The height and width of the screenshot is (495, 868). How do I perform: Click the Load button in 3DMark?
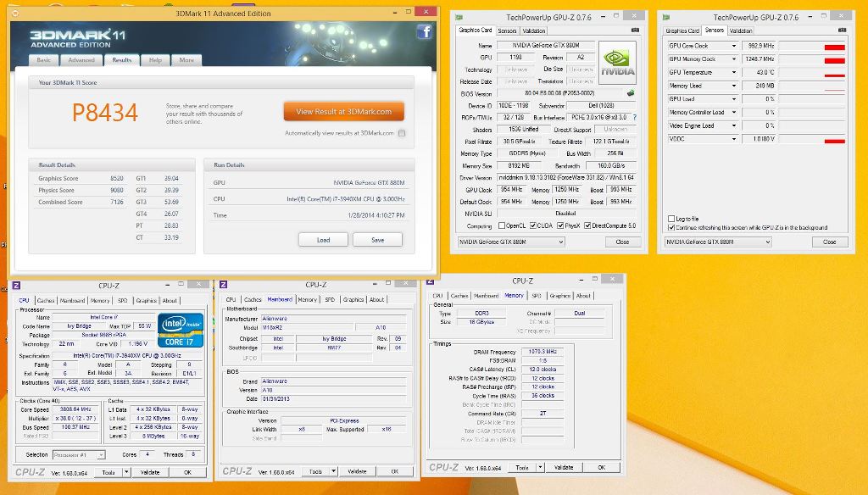coord(323,240)
